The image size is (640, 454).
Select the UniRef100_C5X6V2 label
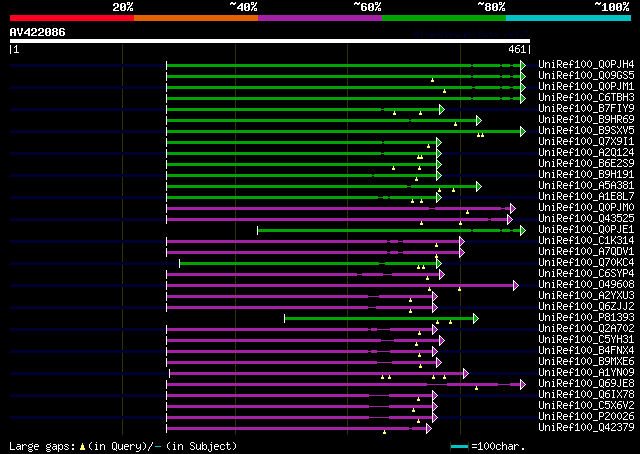[586, 406]
